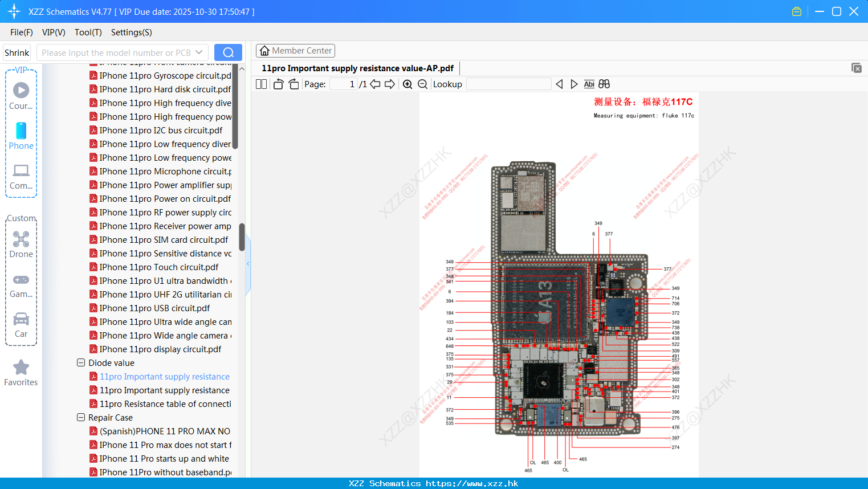The width and height of the screenshot is (868, 489).
Task: Zoom out of the PDF
Action: [422, 84]
